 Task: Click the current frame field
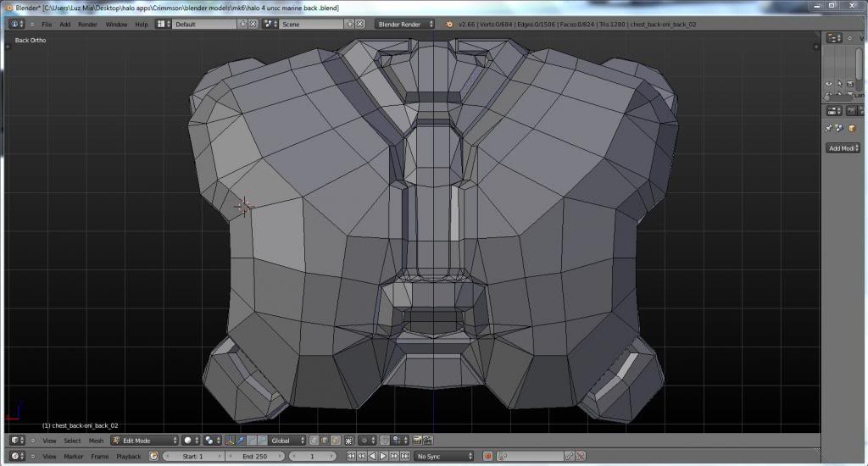(313, 456)
